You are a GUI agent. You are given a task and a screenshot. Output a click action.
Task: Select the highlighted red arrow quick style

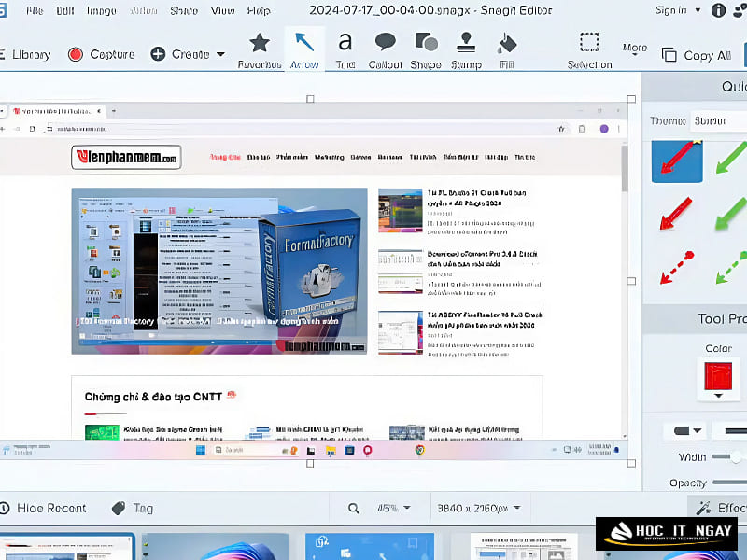(677, 161)
